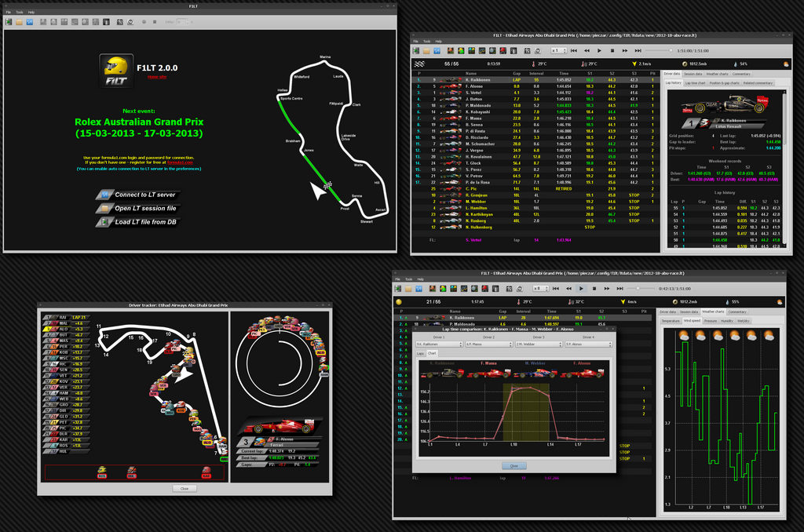Click green connect icon in 21/55 race window toolbar

[x=398, y=289]
